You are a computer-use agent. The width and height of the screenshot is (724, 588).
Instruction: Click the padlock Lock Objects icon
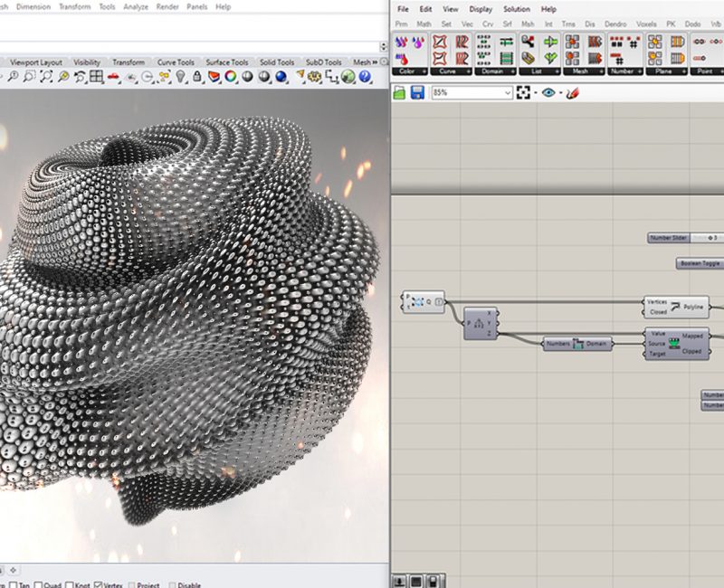197,77
